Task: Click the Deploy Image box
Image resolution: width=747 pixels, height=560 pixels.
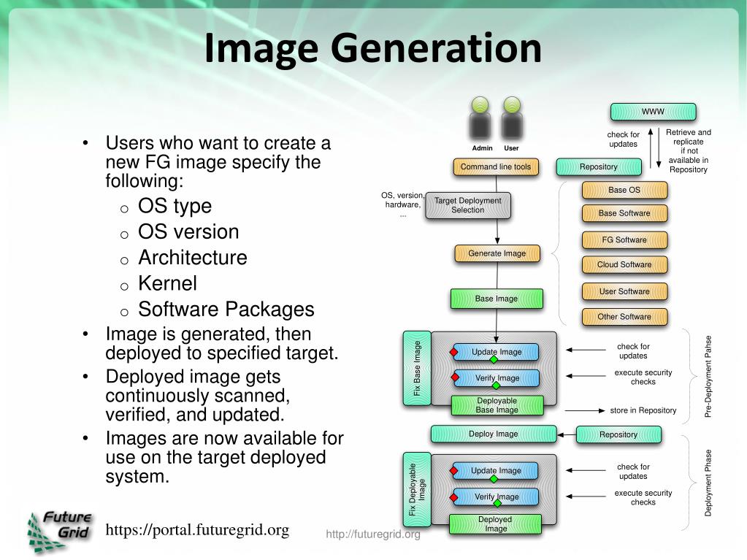Action: (x=494, y=434)
